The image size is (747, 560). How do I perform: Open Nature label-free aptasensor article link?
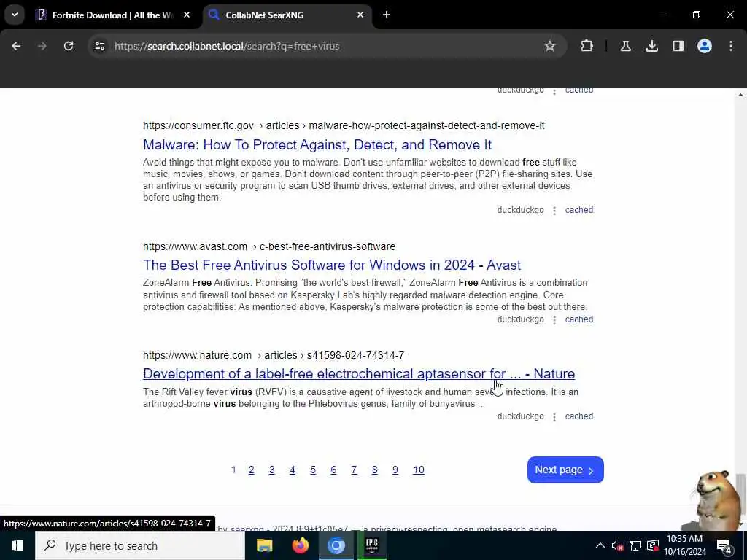point(359,374)
